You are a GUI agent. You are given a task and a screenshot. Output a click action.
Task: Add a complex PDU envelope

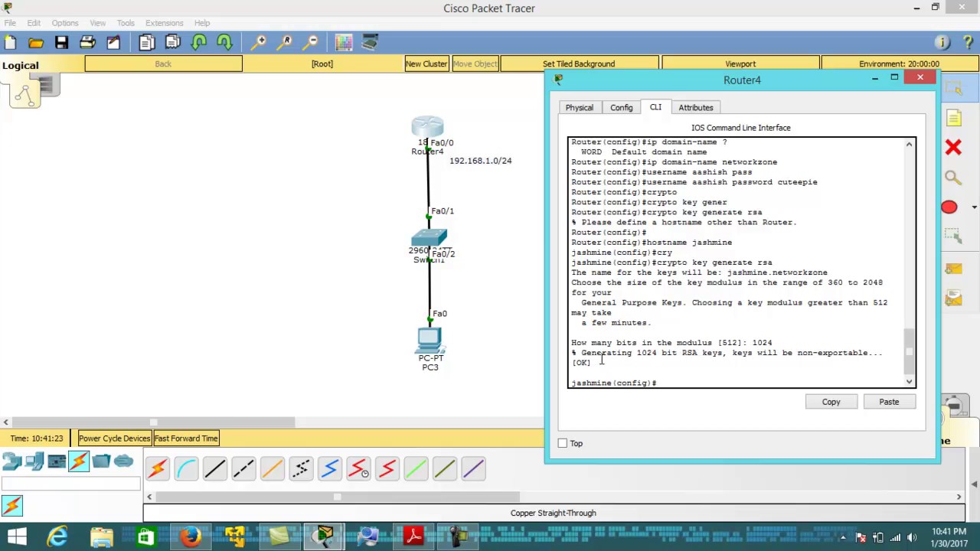(x=953, y=298)
